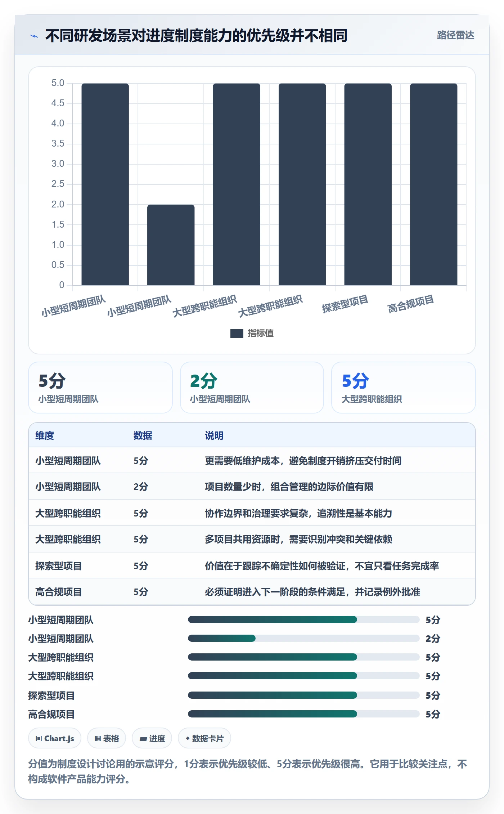Select the 数据卡片 chip
Image resolution: width=504 pixels, height=814 pixels.
point(204,738)
